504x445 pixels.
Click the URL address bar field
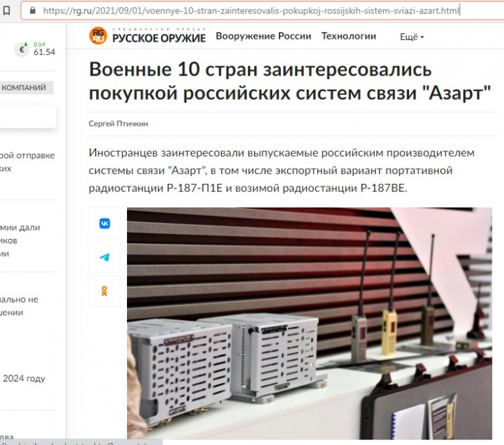pyautogui.click(x=262, y=11)
